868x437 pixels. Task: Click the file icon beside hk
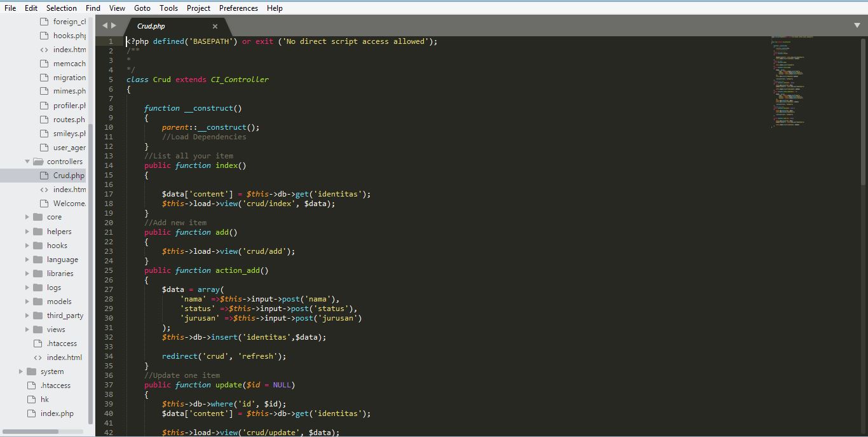(32, 399)
